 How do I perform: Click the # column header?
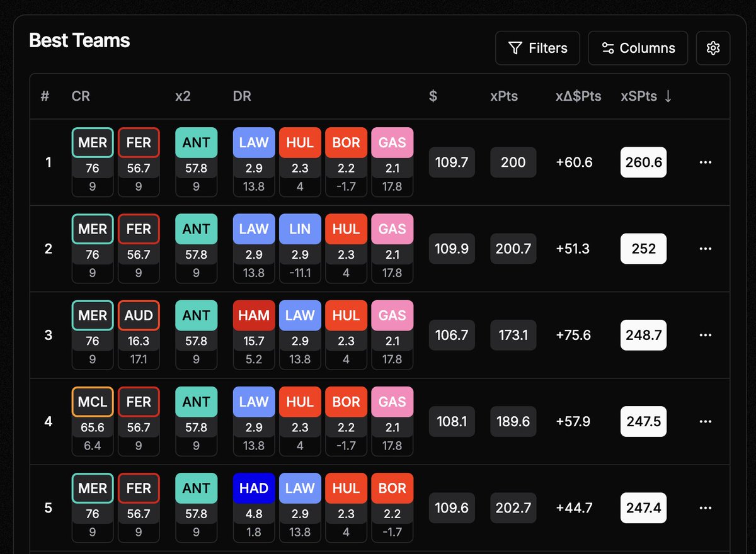[45, 96]
